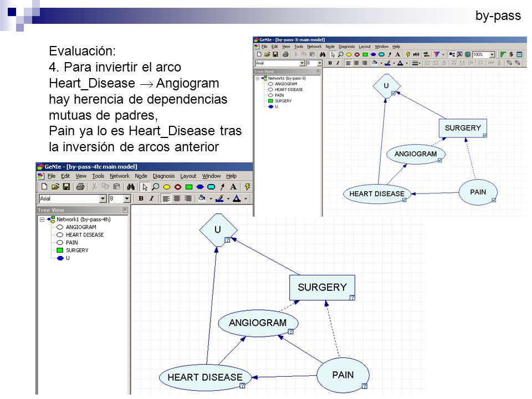Open Tools menu in by-pass-3 window
The image size is (532, 399).
point(299,47)
